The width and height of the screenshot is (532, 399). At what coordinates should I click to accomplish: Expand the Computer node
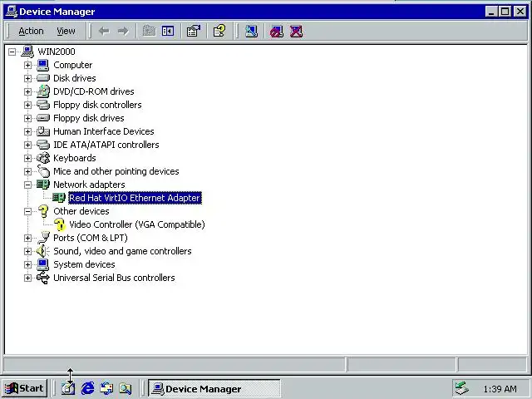pos(27,65)
